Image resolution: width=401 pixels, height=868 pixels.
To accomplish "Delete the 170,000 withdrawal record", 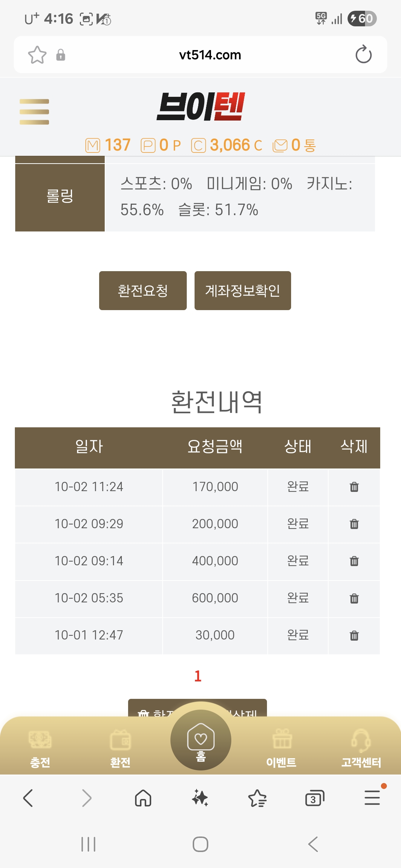I will pos(354,487).
